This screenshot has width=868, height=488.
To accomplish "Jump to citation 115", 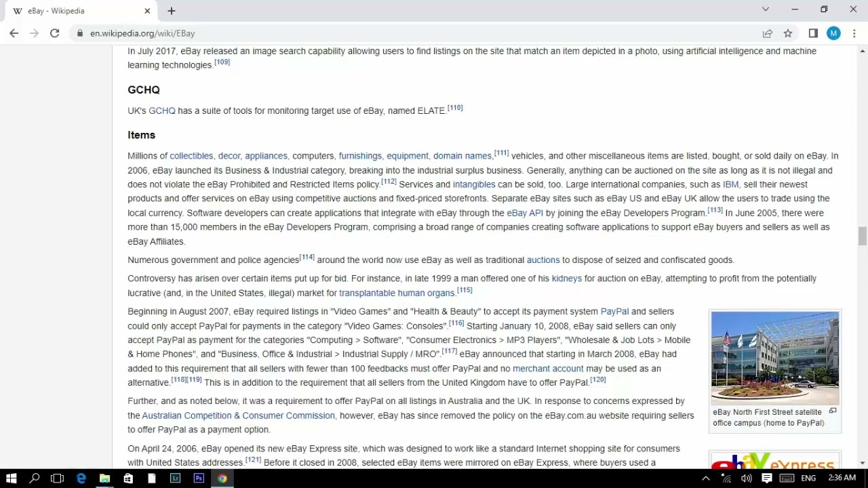I will (x=465, y=290).
